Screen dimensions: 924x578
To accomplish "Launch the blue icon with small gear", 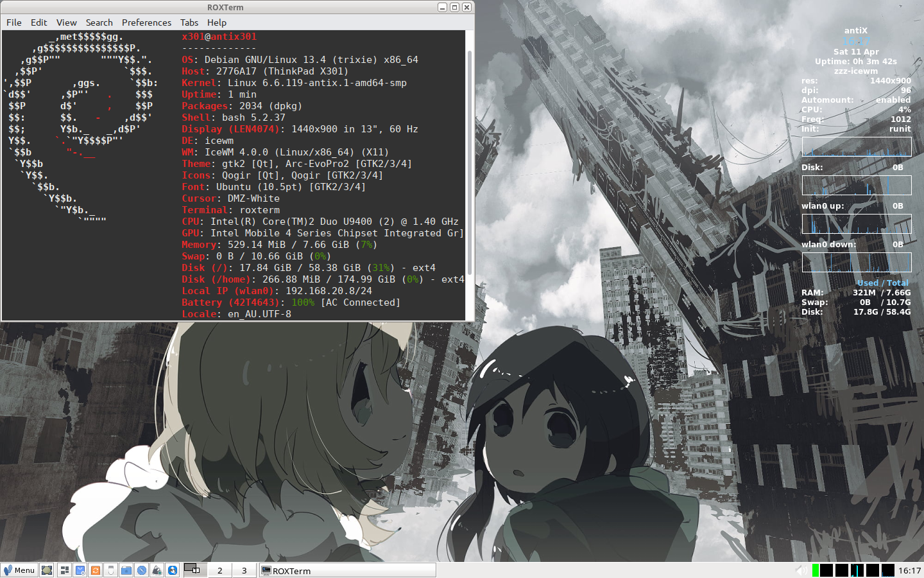I will (80, 570).
